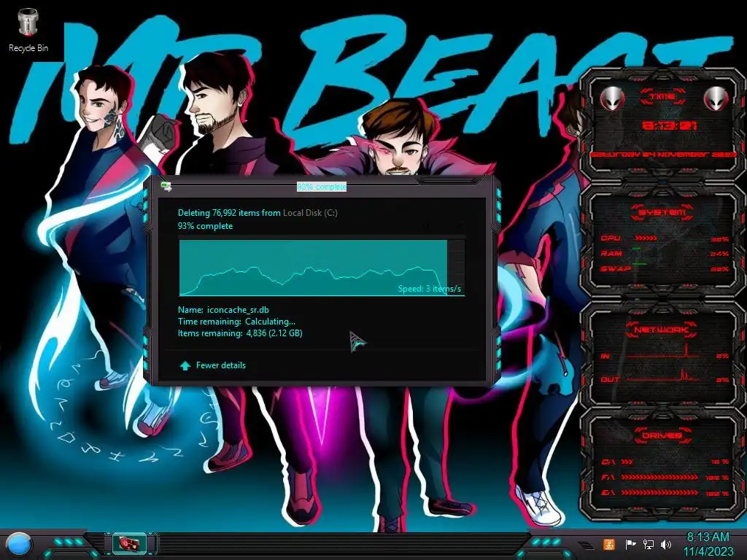Click the right alien head widget icon

click(716, 98)
